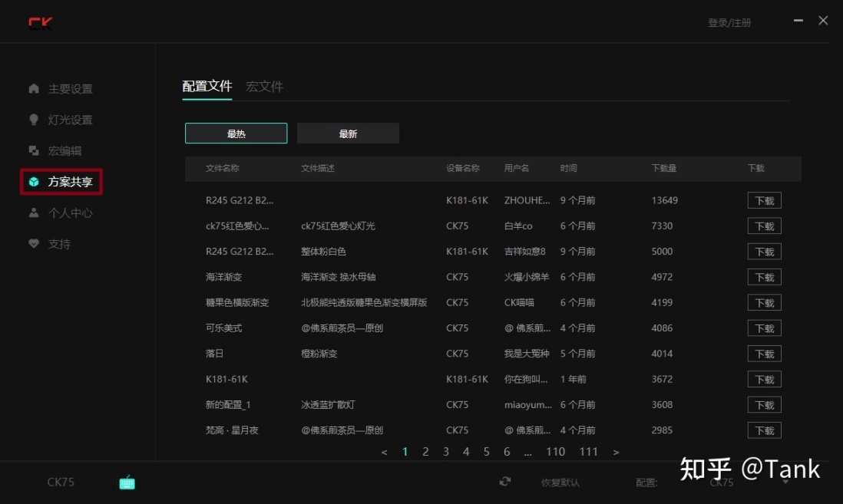The width and height of the screenshot is (843, 504).
Task: Open the 主要设置 home icon
Action: coord(34,88)
